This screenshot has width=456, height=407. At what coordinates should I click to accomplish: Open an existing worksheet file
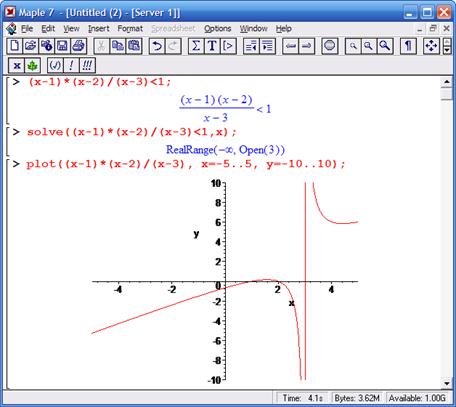(x=31, y=46)
